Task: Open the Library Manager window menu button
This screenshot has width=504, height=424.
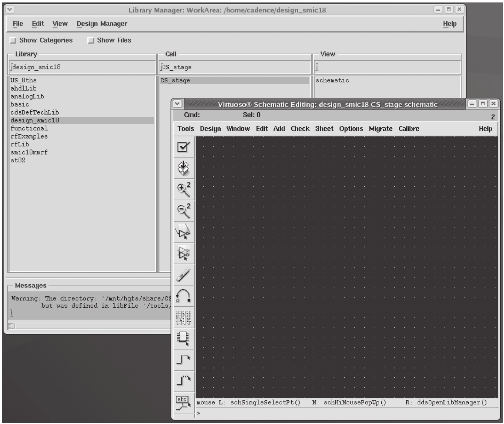Action: pos(10,10)
